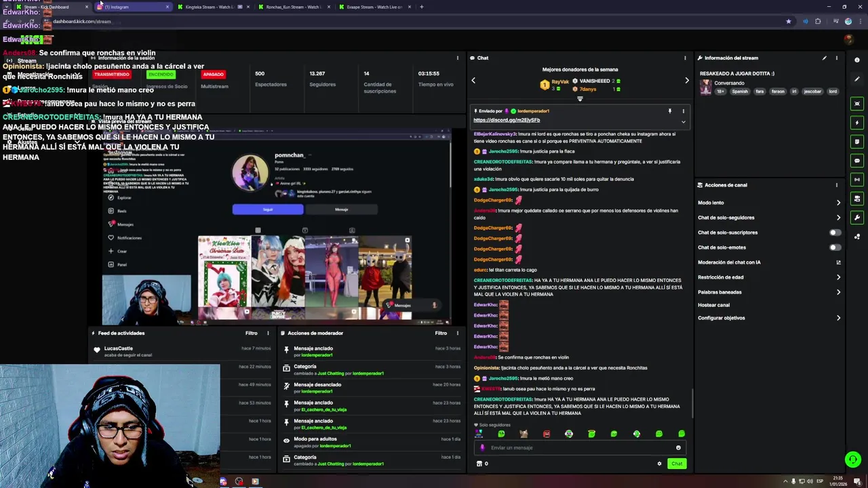Click the speech bubble chat icon in right sidebar
The height and width of the screenshot is (488, 868).
click(857, 161)
